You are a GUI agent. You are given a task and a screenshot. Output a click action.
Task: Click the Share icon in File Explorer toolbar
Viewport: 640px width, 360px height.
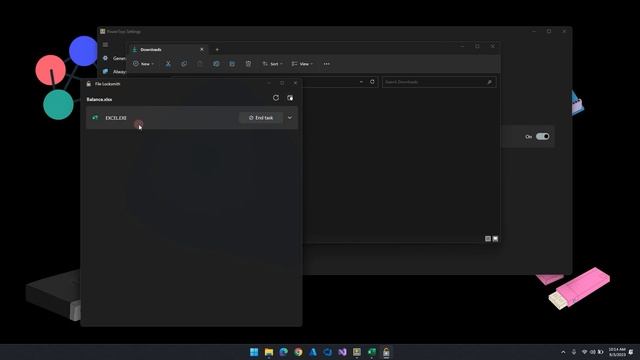pos(232,64)
